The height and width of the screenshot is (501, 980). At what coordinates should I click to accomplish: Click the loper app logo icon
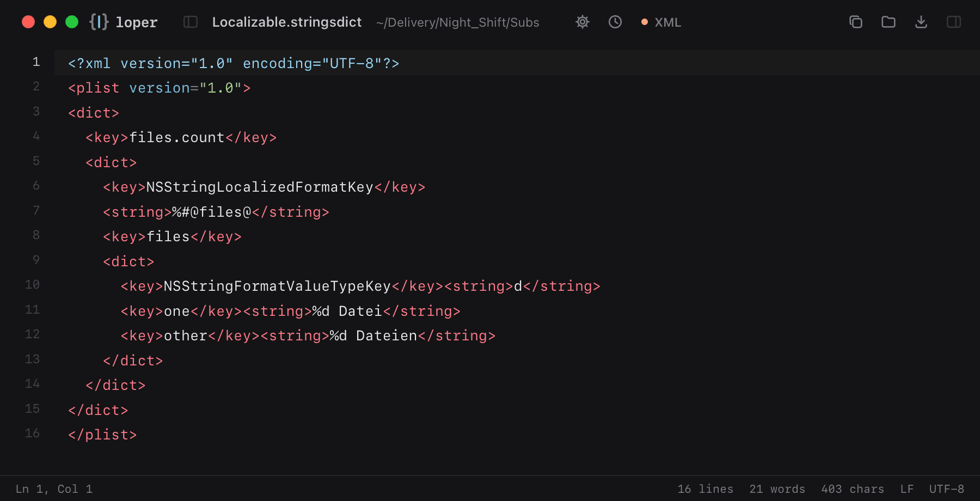click(x=99, y=22)
